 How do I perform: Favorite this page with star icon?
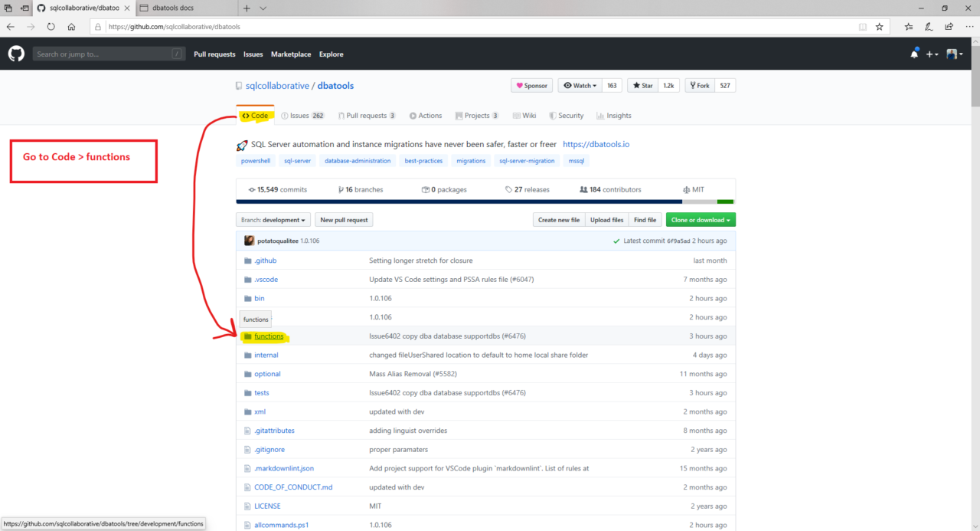879,26
